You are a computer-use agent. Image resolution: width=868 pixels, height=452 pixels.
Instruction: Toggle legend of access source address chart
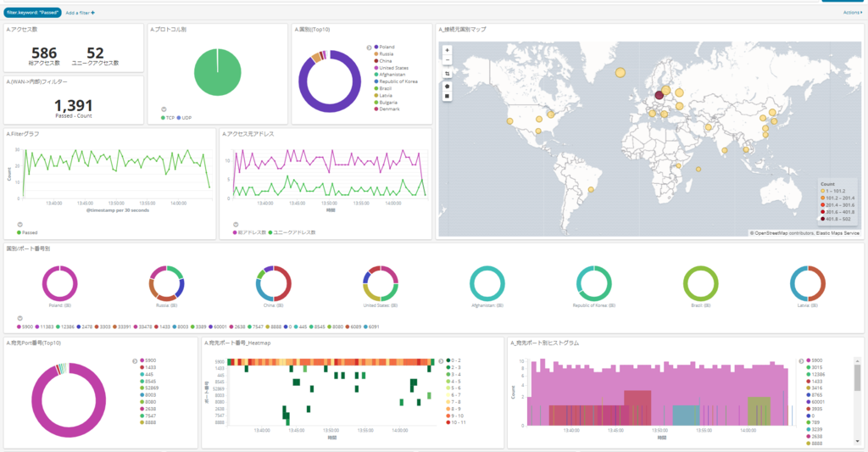tap(236, 225)
